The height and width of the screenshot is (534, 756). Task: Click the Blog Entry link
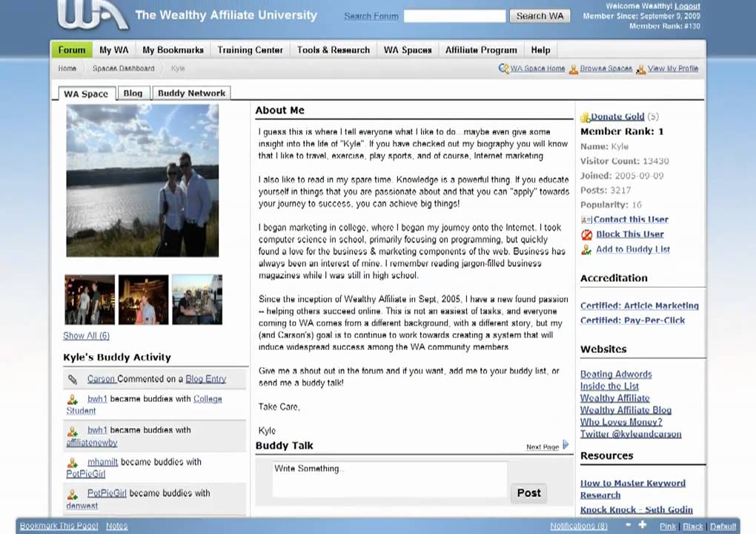click(x=206, y=379)
